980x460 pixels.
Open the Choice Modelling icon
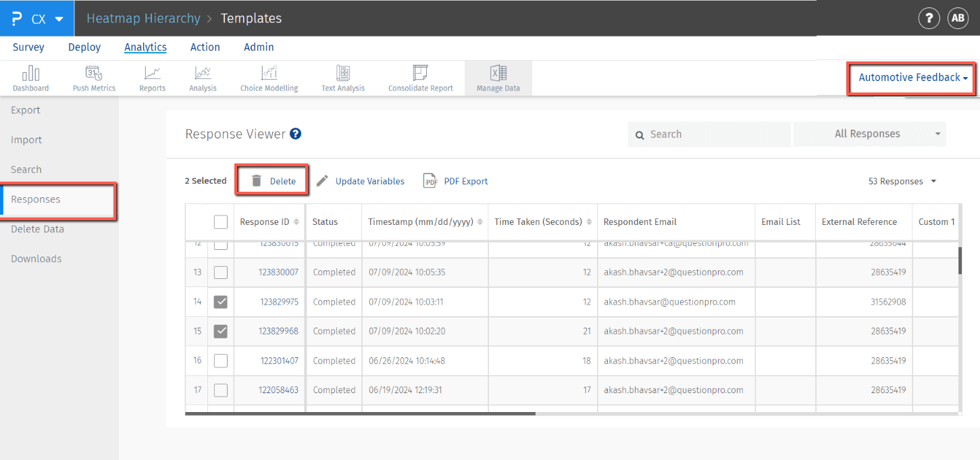pos(269,74)
